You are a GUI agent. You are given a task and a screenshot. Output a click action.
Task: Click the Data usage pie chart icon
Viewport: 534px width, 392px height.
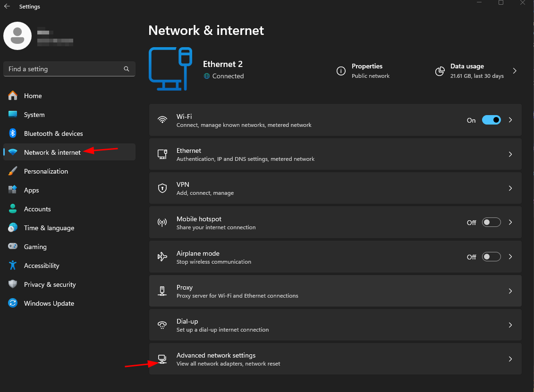click(x=440, y=71)
